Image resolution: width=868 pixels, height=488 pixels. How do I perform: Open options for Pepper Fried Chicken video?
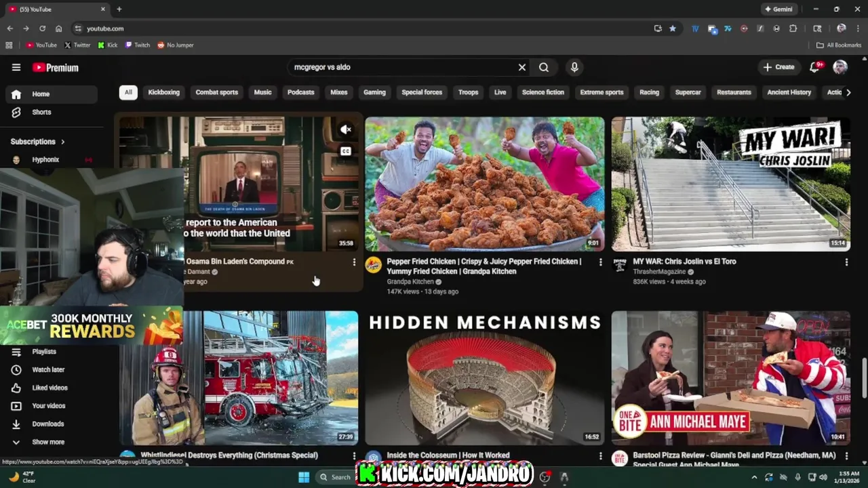(x=600, y=262)
